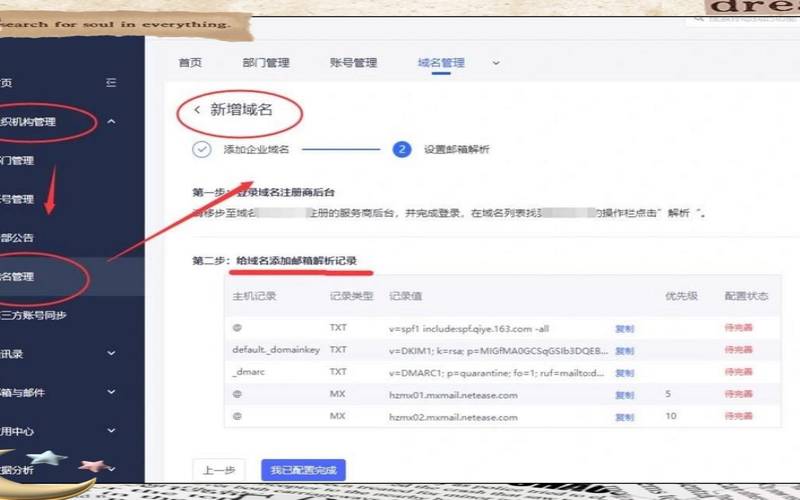Open 部门管理 in the sidebar

tap(17, 160)
